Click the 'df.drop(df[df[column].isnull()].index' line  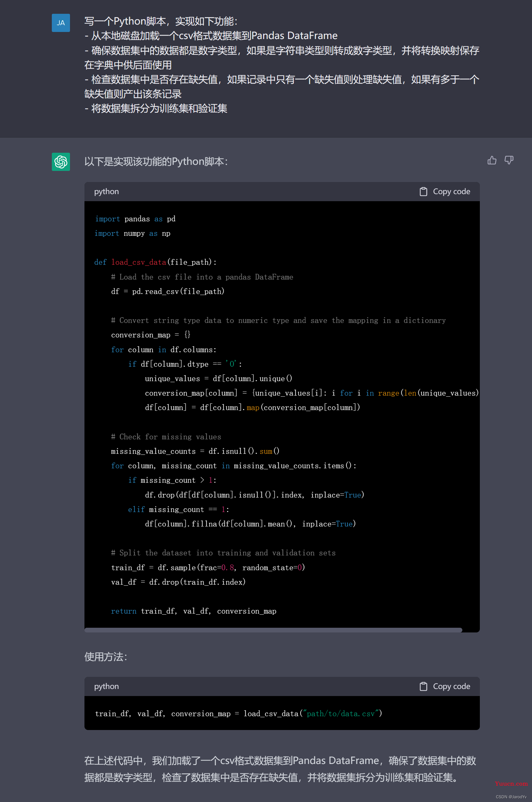(x=254, y=495)
